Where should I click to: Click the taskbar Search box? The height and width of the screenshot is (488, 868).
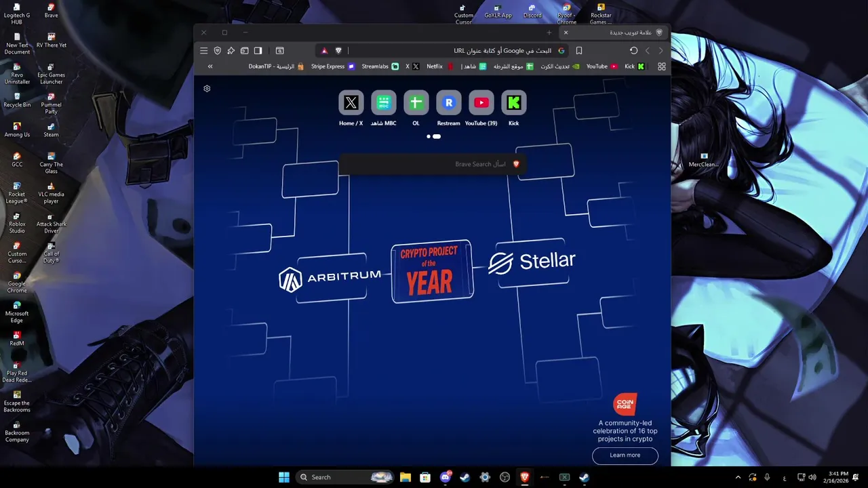346,477
